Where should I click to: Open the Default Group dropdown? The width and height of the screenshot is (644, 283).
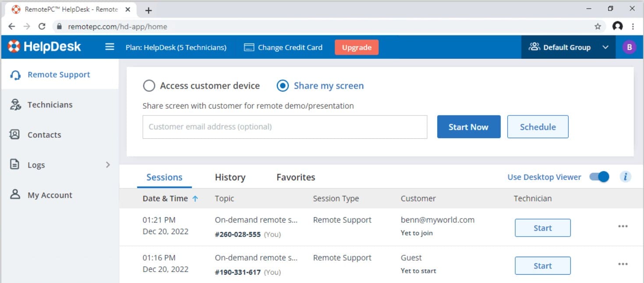(568, 47)
